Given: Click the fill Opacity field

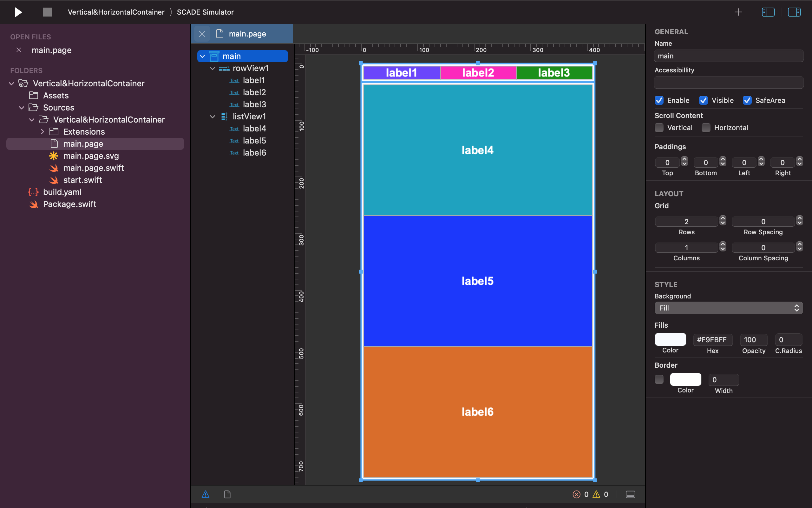Looking at the screenshot, I should point(754,340).
